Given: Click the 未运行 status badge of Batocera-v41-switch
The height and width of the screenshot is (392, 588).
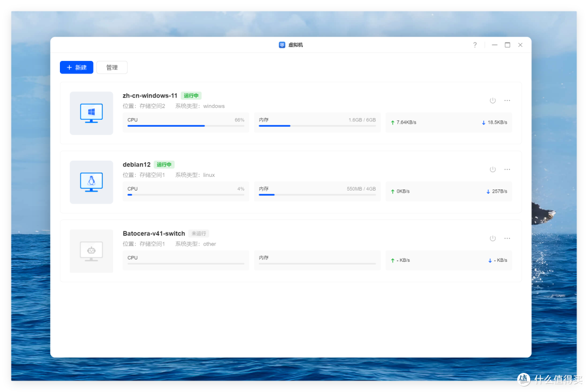Looking at the screenshot, I should pos(199,234).
